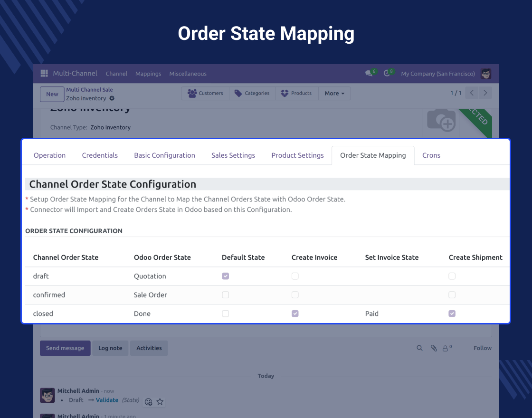Click the New button

pos(52,94)
